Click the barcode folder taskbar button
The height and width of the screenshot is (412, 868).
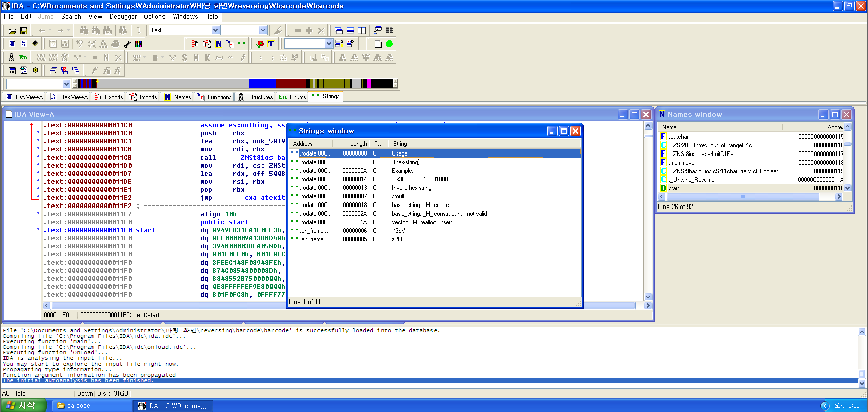78,406
